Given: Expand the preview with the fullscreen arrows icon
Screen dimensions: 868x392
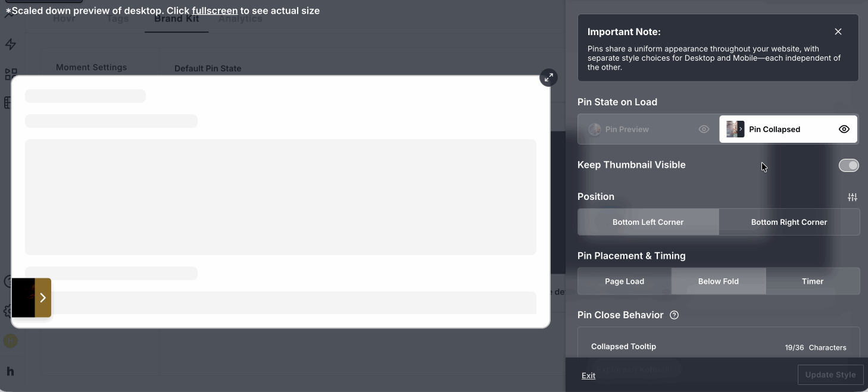Looking at the screenshot, I should [x=548, y=77].
